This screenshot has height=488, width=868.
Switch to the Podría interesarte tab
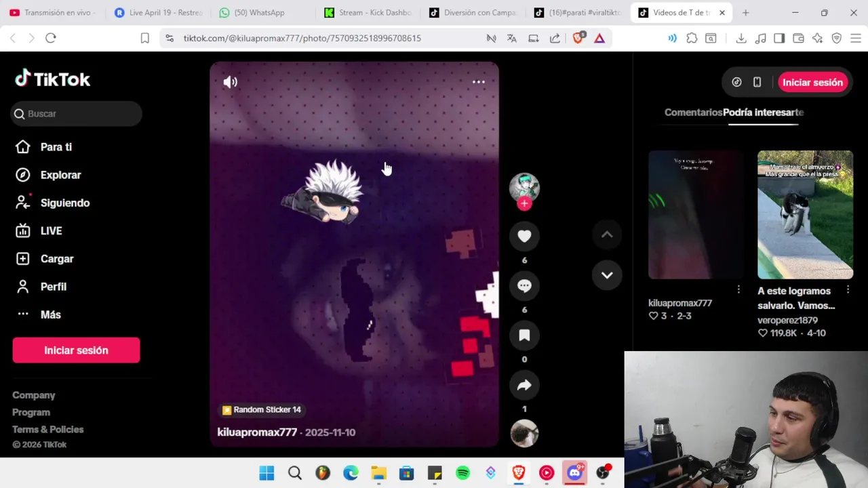[763, 113]
